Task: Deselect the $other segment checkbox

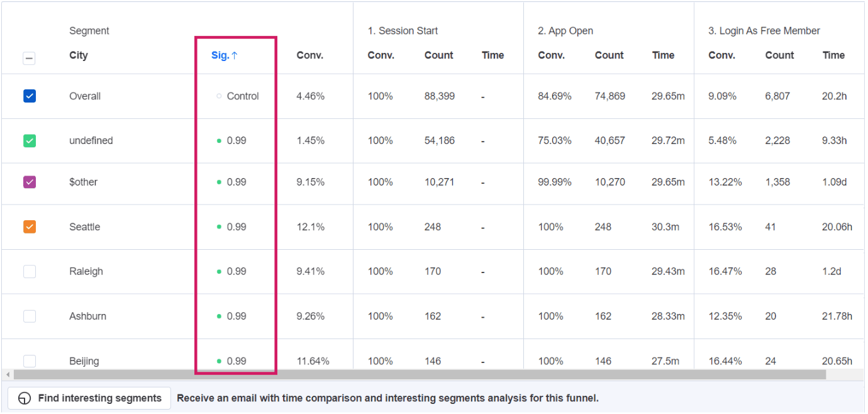Action: click(30, 182)
